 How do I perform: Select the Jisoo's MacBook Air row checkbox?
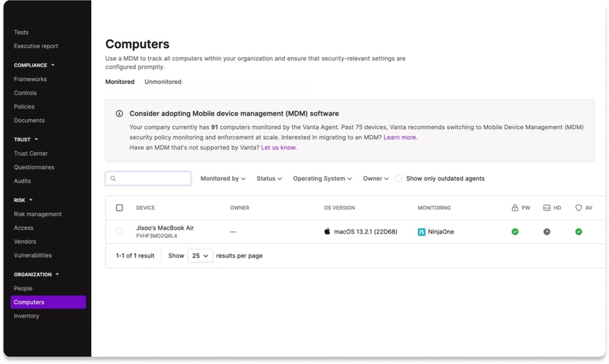click(x=119, y=231)
